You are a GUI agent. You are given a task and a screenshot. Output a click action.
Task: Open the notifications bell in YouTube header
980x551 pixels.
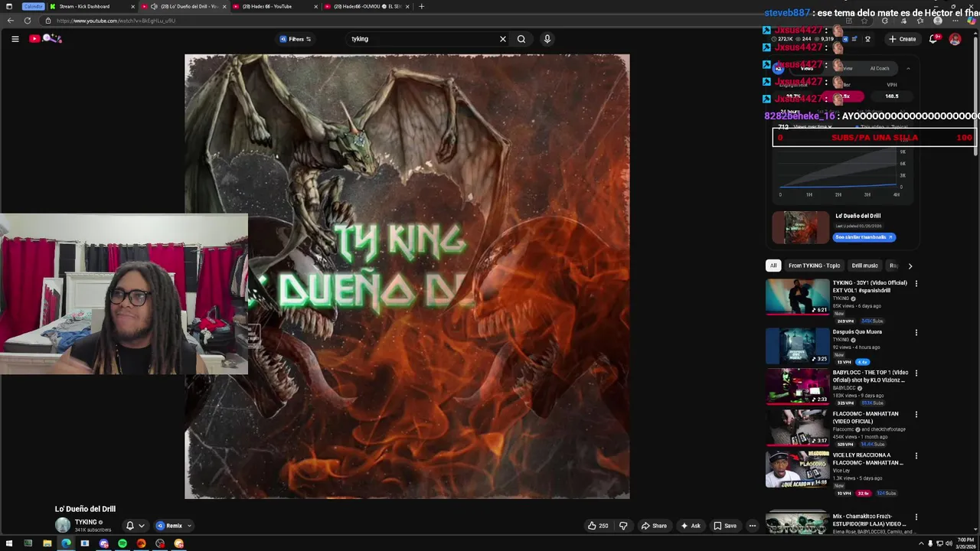pos(933,39)
